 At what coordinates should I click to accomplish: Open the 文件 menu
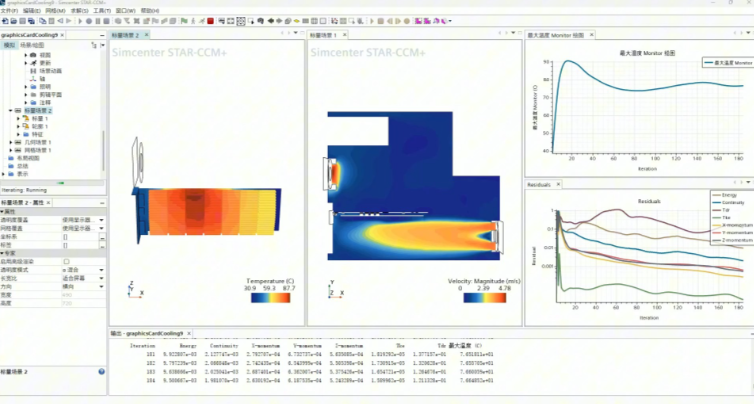click(x=8, y=10)
